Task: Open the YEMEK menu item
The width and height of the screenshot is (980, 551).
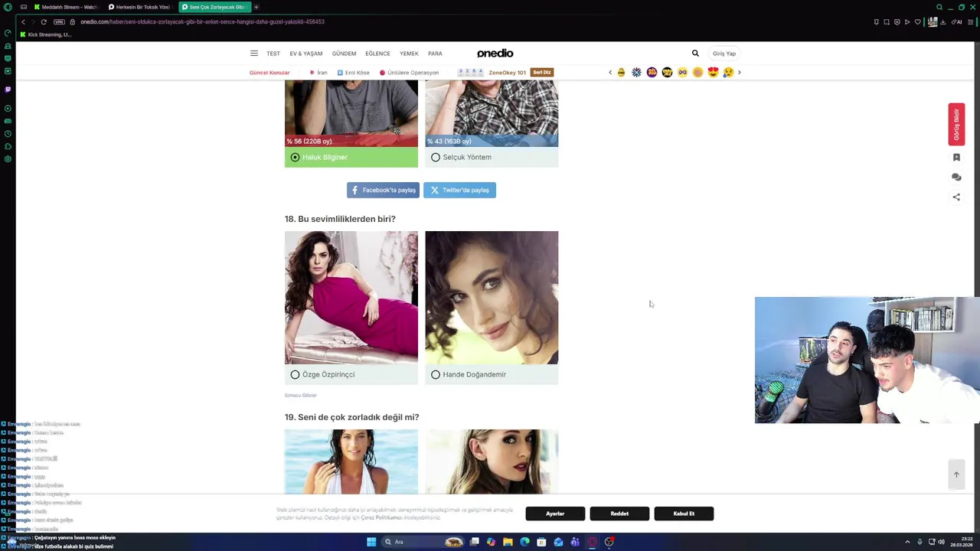Action: (x=409, y=54)
